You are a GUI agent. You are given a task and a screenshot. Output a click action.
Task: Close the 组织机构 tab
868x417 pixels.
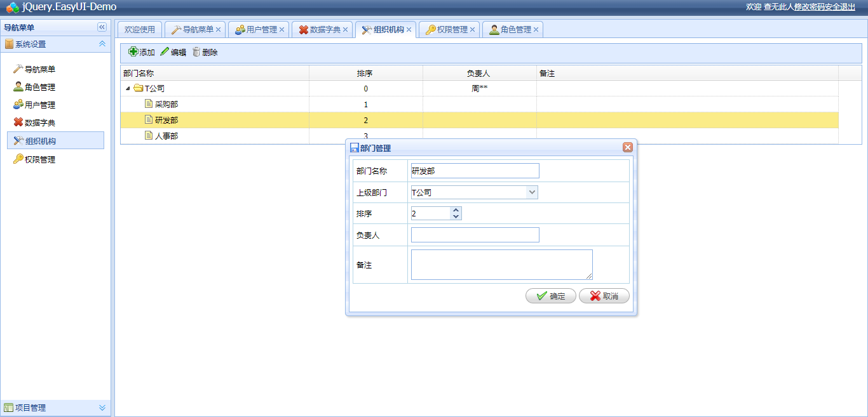[409, 30]
